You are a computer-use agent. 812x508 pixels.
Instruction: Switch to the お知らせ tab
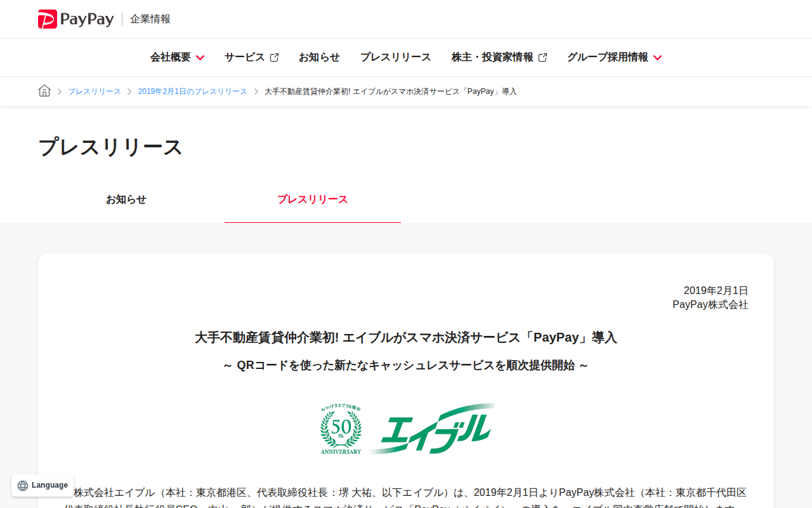point(126,199)
